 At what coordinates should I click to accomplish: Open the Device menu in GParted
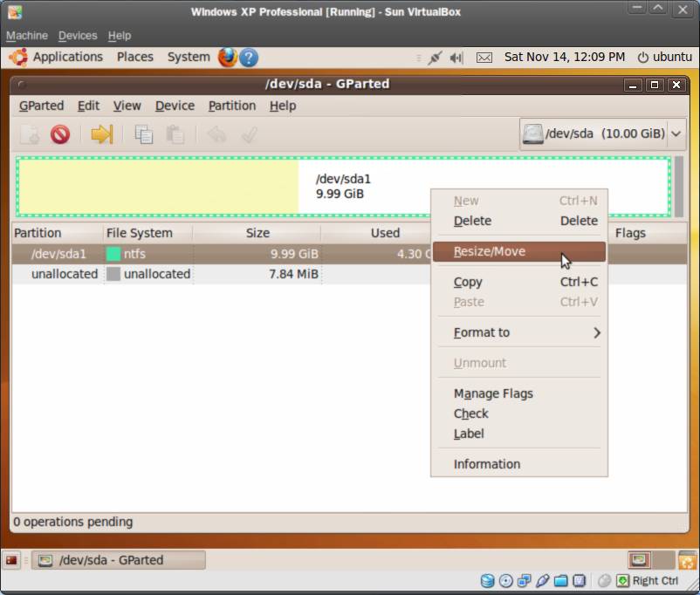[175, 106]
